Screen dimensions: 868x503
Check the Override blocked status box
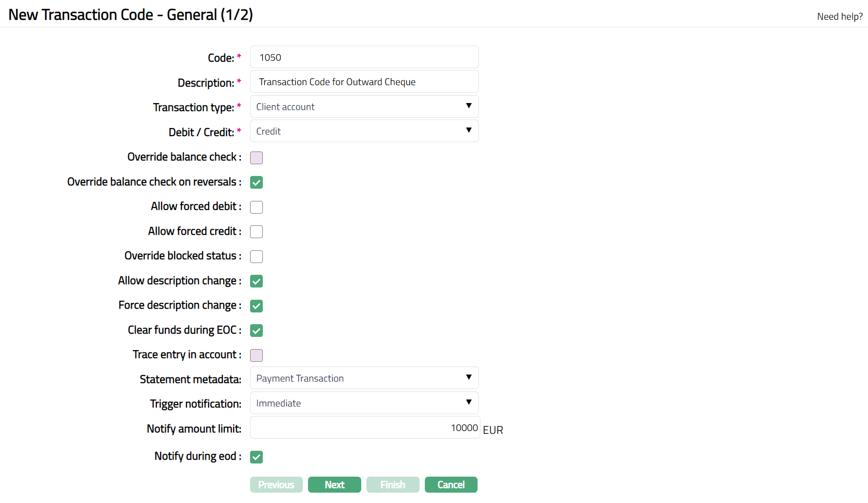point(256,256)
